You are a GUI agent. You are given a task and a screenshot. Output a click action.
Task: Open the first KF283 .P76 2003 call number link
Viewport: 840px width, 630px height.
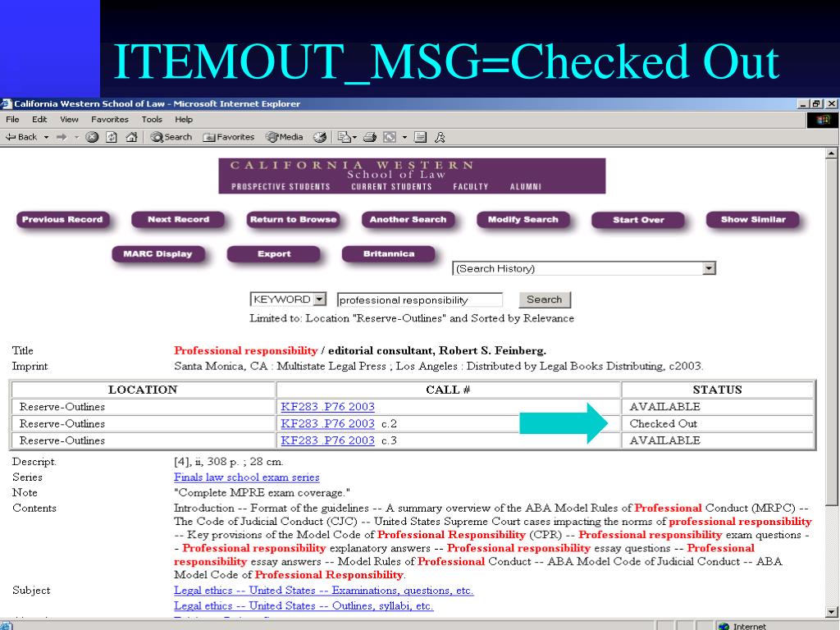[x=328, y=407]
